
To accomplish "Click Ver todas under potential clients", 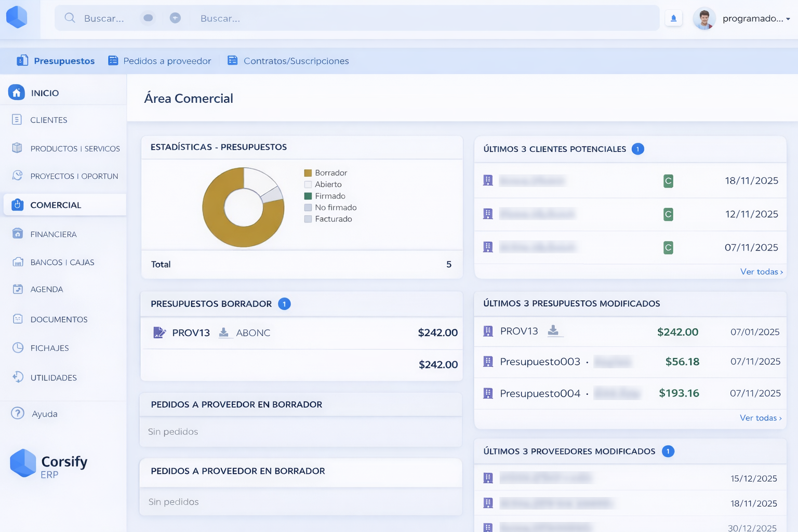I will pyautogui.click(x=761, y=272).
